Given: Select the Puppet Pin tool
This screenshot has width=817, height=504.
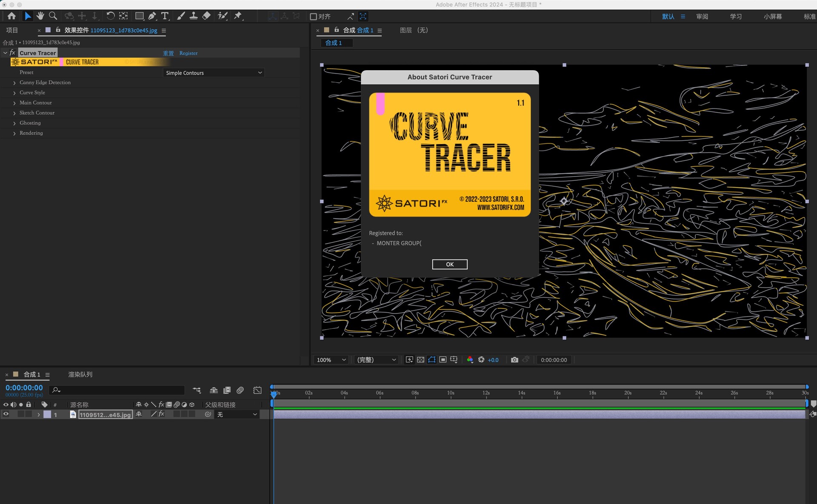Looking at the screenshot, I should pos(238,16).
